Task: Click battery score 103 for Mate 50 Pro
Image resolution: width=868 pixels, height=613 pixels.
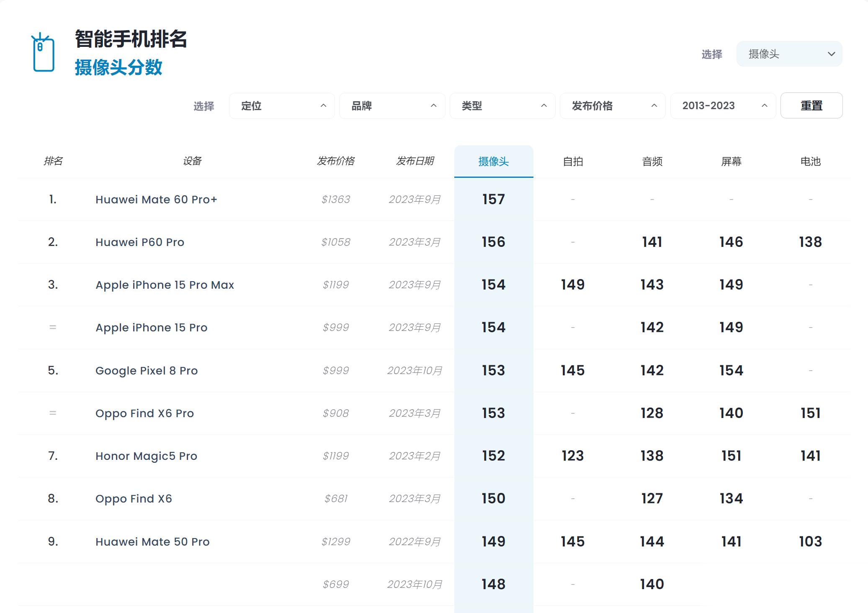Action: point(810,541)
